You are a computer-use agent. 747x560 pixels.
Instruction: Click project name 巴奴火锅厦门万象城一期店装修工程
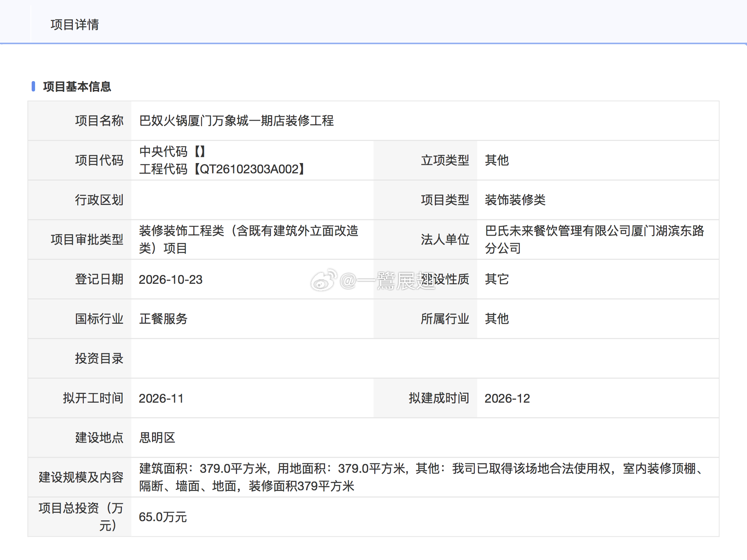pos(236,121)
